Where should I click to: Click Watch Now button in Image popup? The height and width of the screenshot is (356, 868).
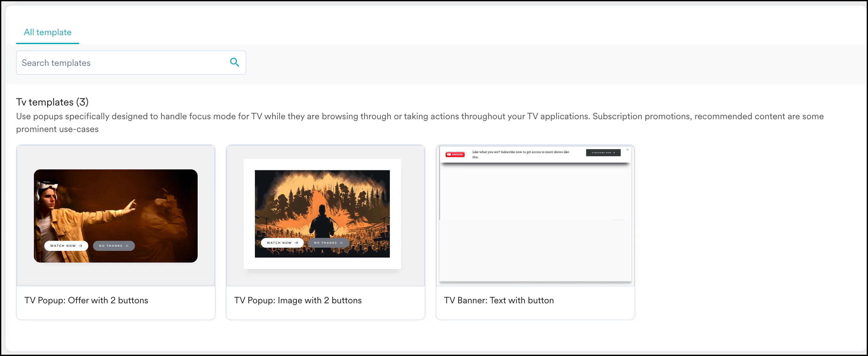282,243
